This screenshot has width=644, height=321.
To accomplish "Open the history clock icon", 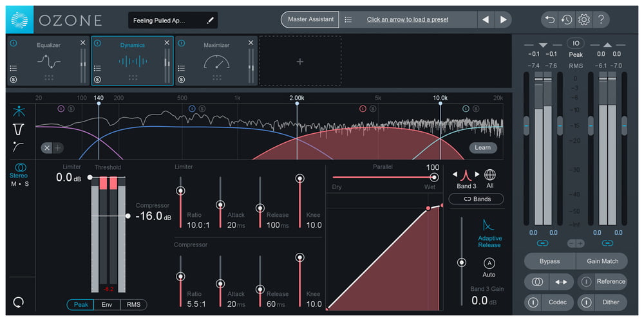I will tap(567, 19).
